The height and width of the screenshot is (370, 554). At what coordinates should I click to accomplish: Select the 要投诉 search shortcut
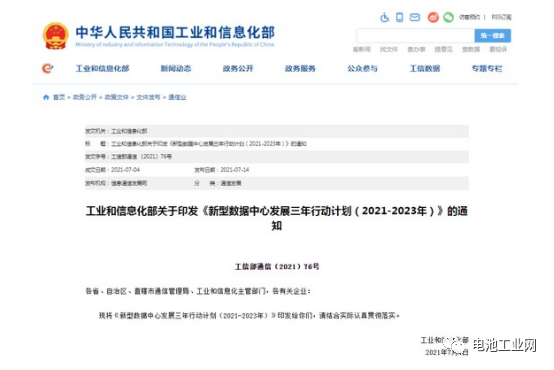(498, 49)
